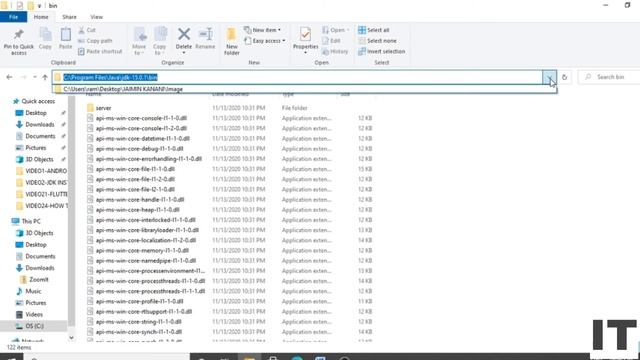Select api-ms-win-core-heap-l1-1-0.dll file
The height and width of the screenshot is (360, 640).
[138, 210]
